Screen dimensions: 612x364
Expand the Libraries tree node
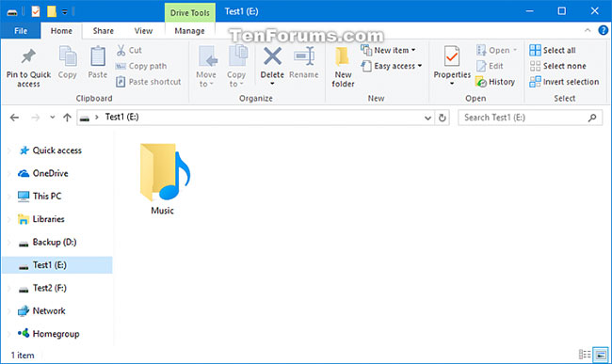click(9, 219)
